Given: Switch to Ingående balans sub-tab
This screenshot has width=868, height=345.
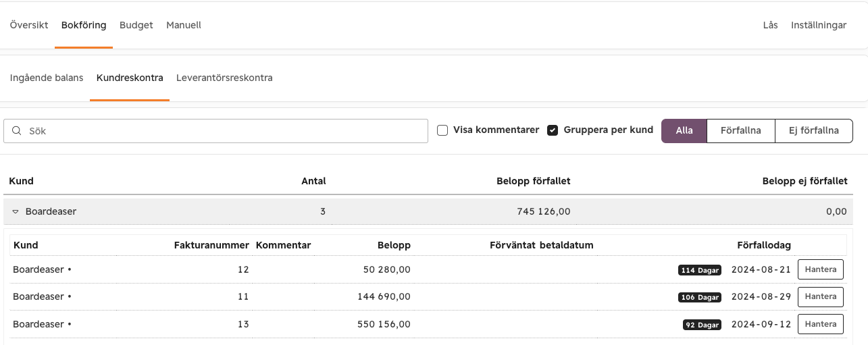Looking at the screenshot, I should (x=47, y=78).
